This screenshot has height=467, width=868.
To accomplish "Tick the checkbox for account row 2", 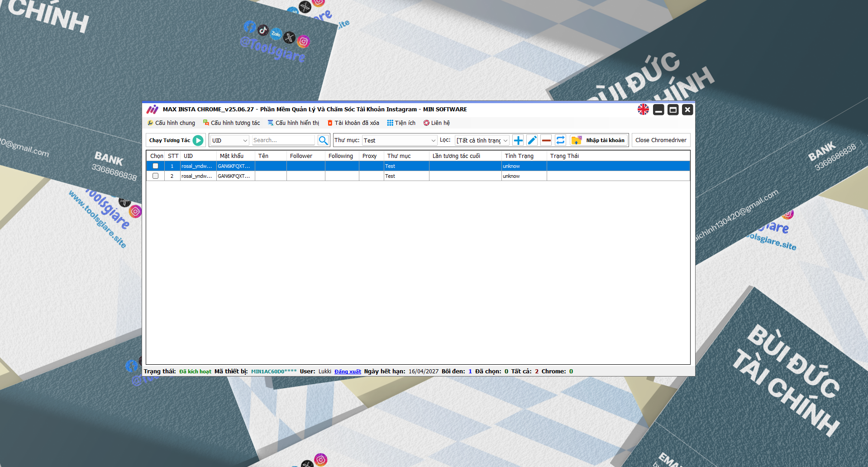I will point(155,176).
